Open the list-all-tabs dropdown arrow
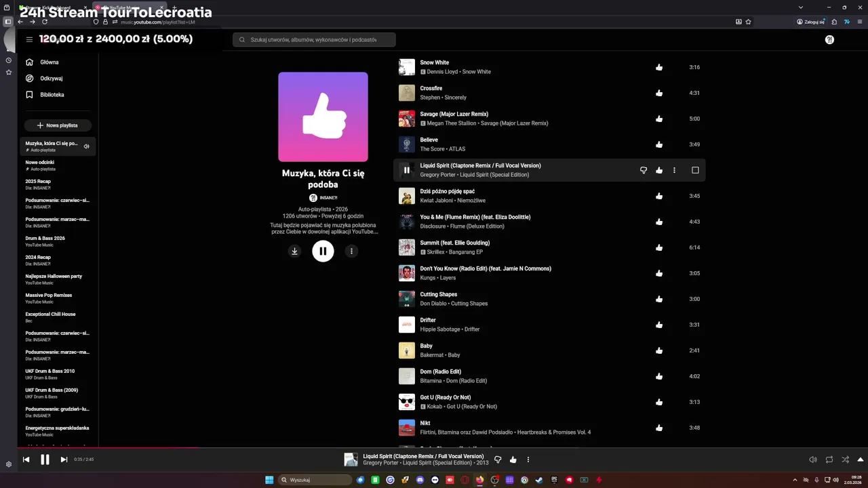 [802, 7]
